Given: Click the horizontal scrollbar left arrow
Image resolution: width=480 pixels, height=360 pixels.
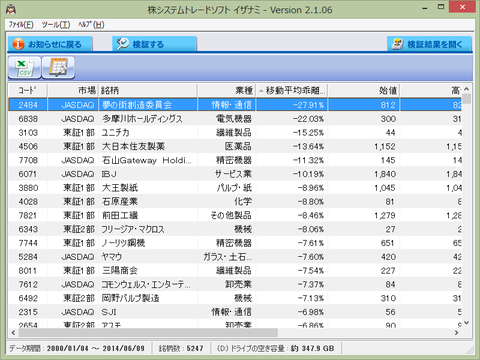Looking at the screenshot, I should point(13,332).
